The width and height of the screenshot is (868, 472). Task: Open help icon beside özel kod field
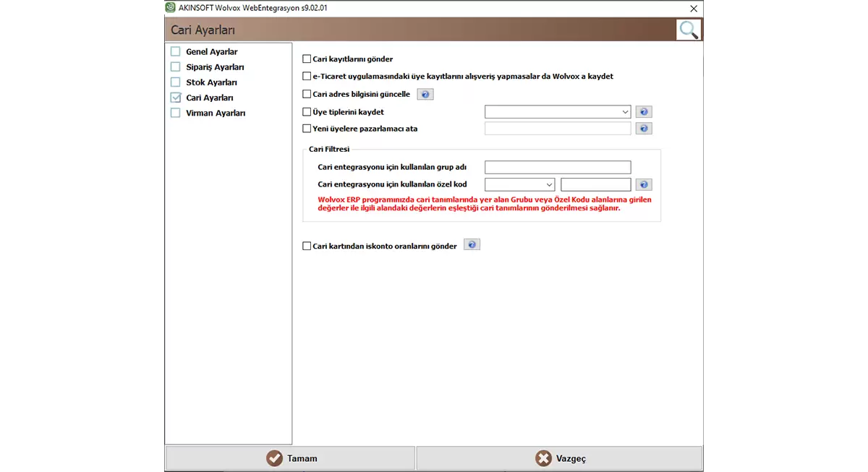click(644, 184)
